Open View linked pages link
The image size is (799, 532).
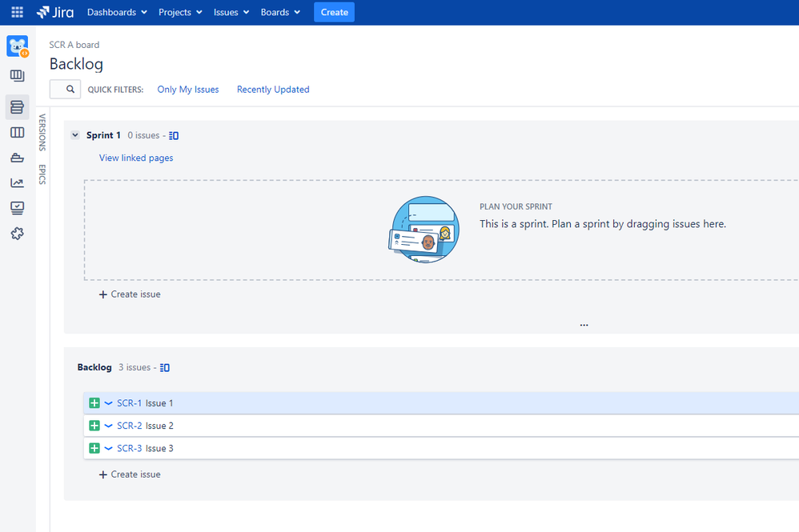136,158
